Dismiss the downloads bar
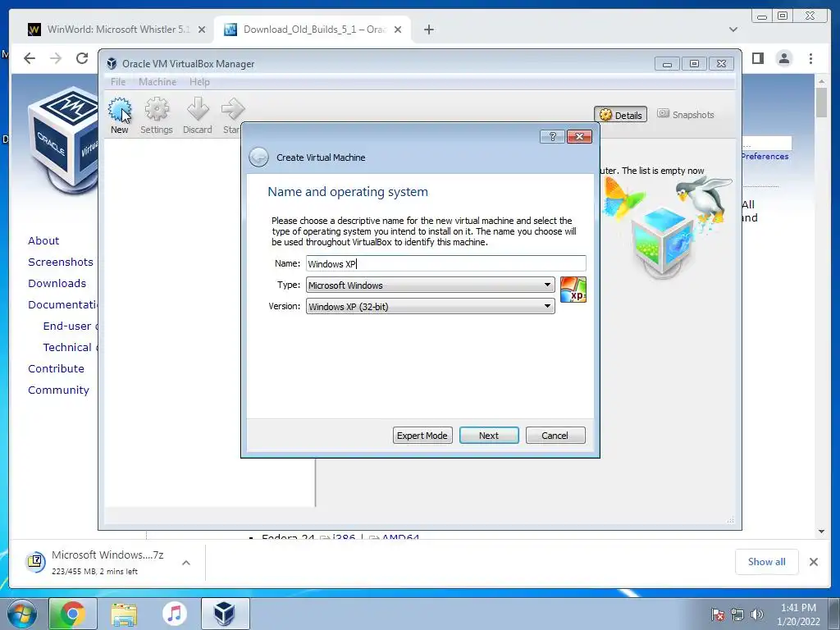 813,562
